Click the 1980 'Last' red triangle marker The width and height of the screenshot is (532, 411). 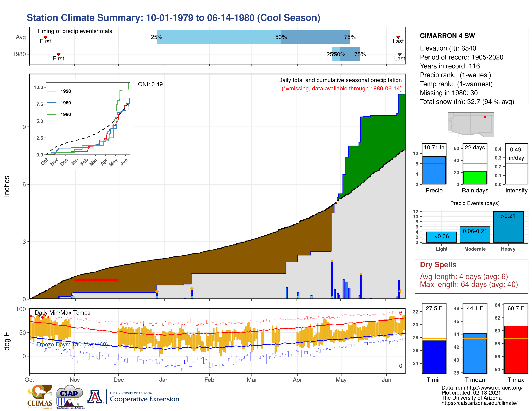point(399,54)
